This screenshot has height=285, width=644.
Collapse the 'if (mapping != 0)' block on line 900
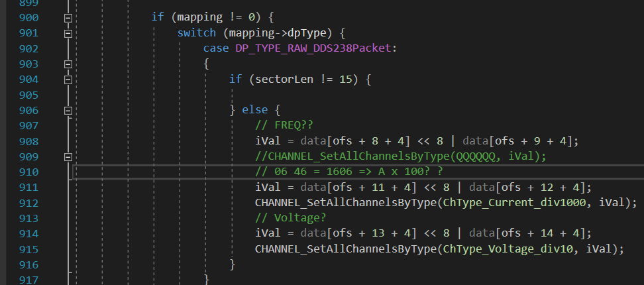[x=68, y=18]
